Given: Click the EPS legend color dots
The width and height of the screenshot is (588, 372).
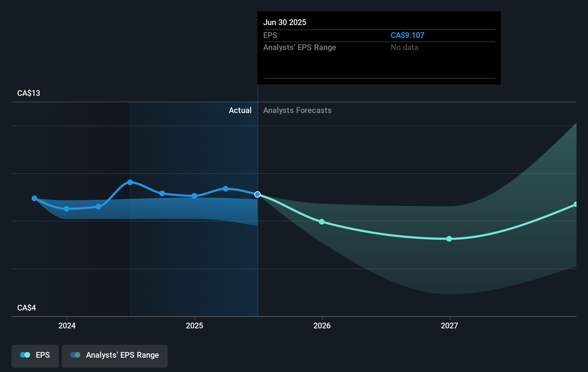Looking at the screenshot, I should tap(25, 355).
